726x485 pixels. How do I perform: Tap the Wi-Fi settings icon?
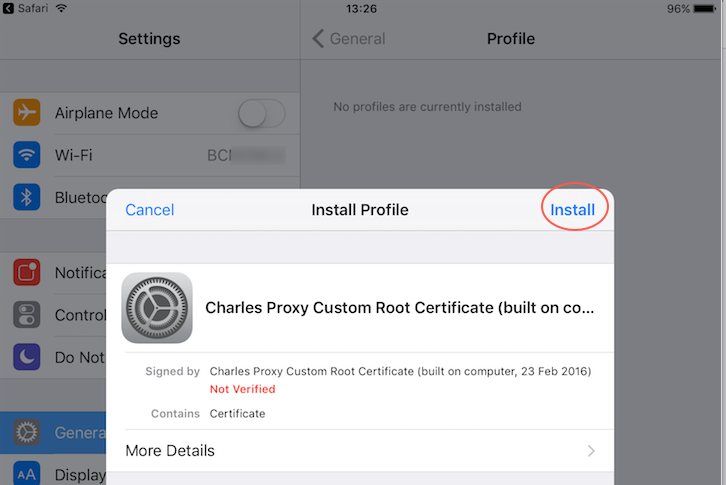(26, 155)
